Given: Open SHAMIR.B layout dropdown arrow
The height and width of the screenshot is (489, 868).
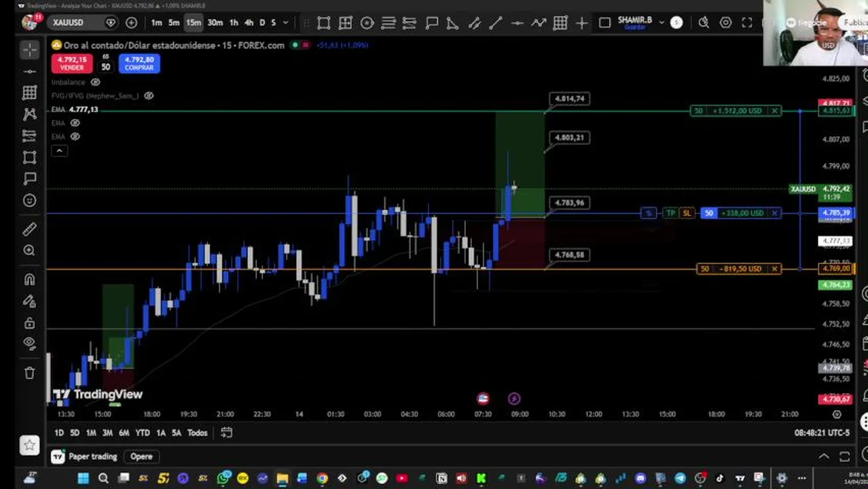Looking at the screenshot, I should tap(662, 23).
